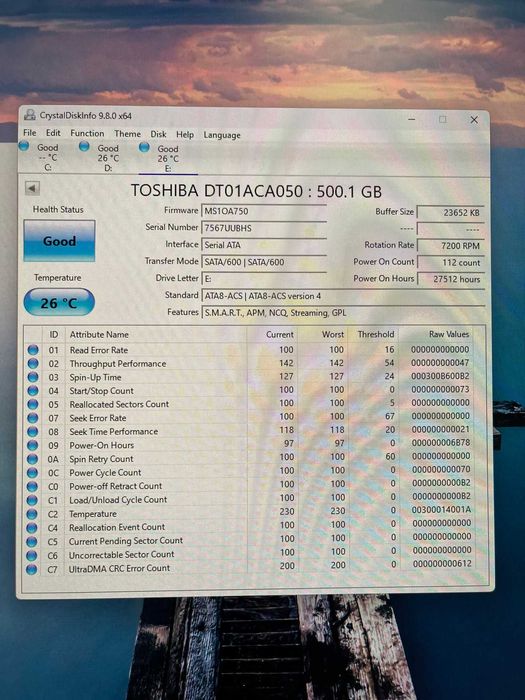The height and width of the screenshot is (700, 525).
Task: Click the Power On Hours 27512 hours value
Action: coord(450,279)
